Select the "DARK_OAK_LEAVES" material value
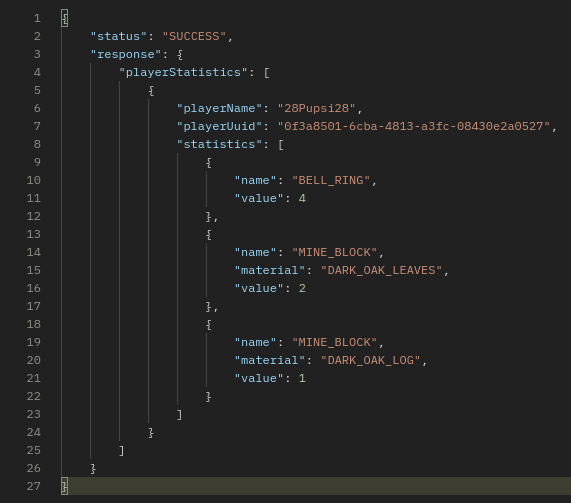 pos(381,270)
